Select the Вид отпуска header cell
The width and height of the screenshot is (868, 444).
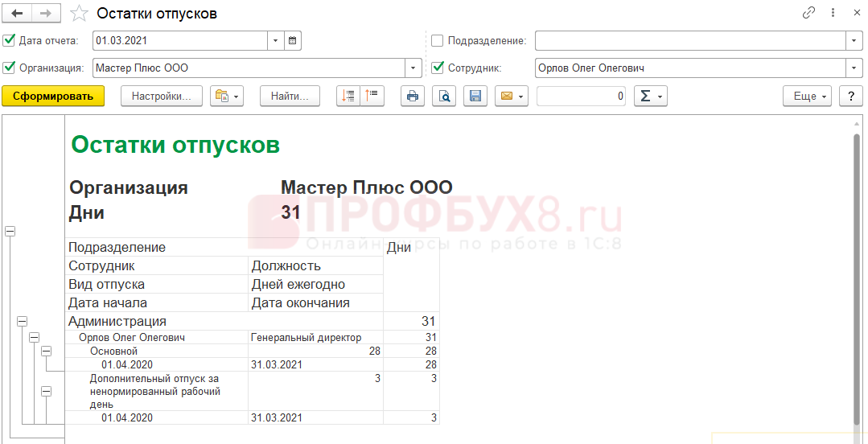157,284
